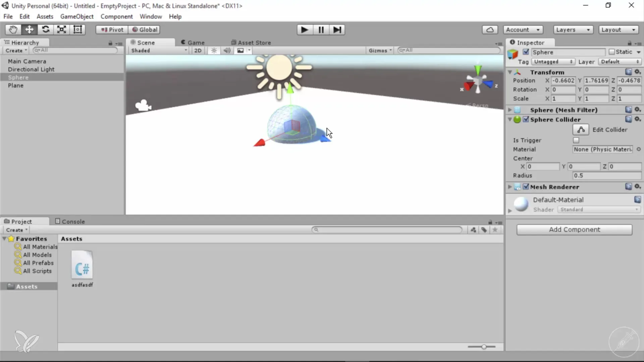Search by type in Project panel
The height and width of the screenshot is (362, 644).
(x=473, y=230)
